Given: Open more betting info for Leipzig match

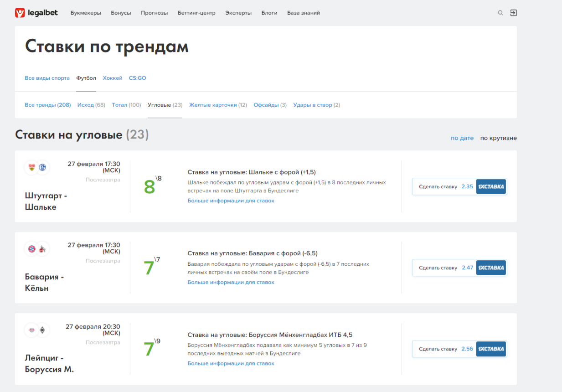Looking at the screenshot, I should (231, 363).
